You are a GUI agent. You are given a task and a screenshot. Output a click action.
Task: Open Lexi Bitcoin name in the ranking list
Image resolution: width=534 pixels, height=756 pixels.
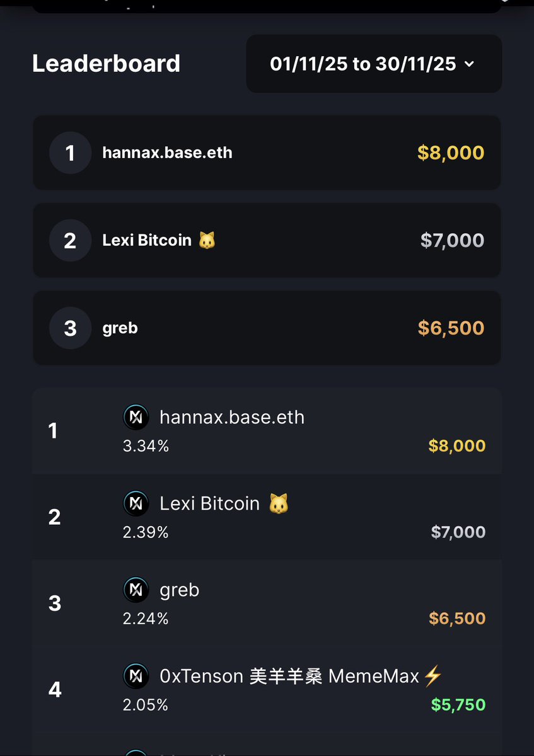(x=210, y=503)
